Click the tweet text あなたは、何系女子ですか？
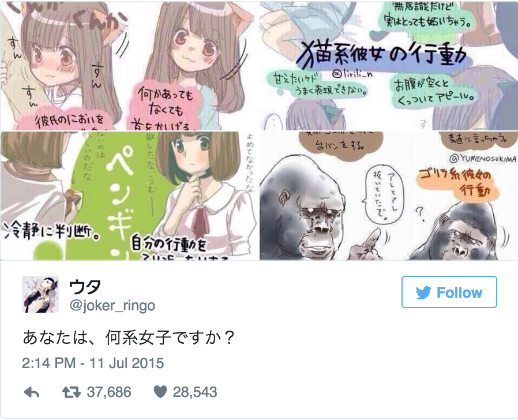 pyautogui.click(x=129, y=337)
